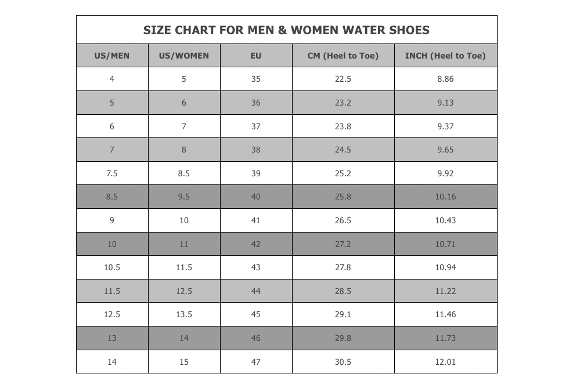This screenshot has width=580, height=392.
Task: Click US women's size 13.5 cell
Action: pos(184,314)
